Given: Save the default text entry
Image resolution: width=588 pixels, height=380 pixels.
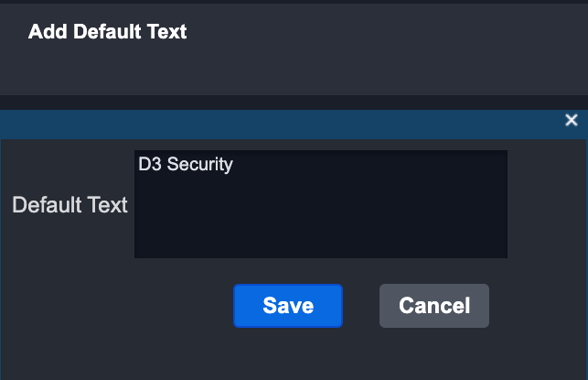Looking at the screenshot, I should tap(288, 306).
